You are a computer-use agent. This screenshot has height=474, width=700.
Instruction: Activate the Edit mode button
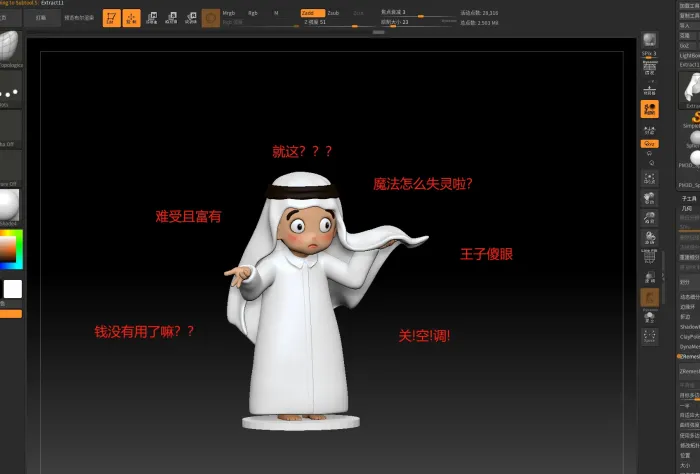112,18
